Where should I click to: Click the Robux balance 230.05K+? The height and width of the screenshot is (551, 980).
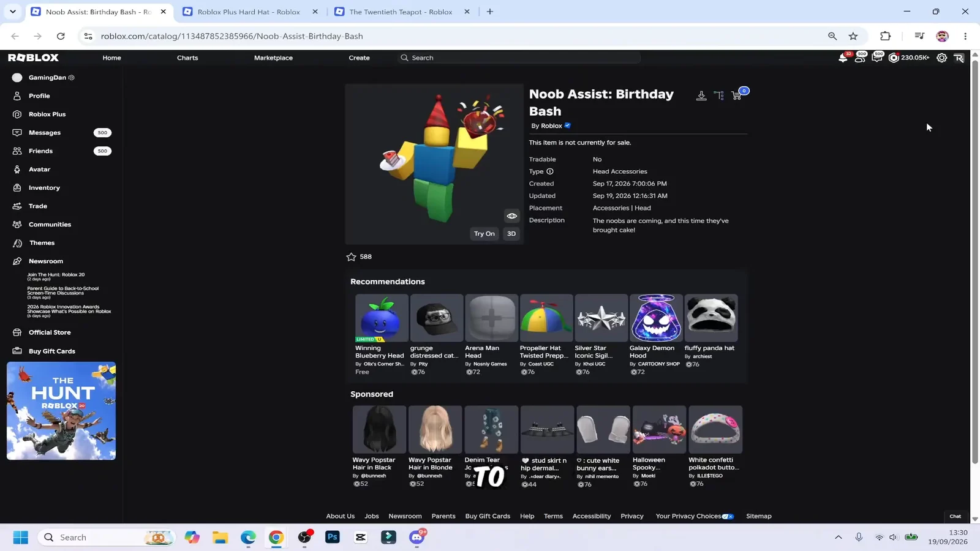click(909, 58)
